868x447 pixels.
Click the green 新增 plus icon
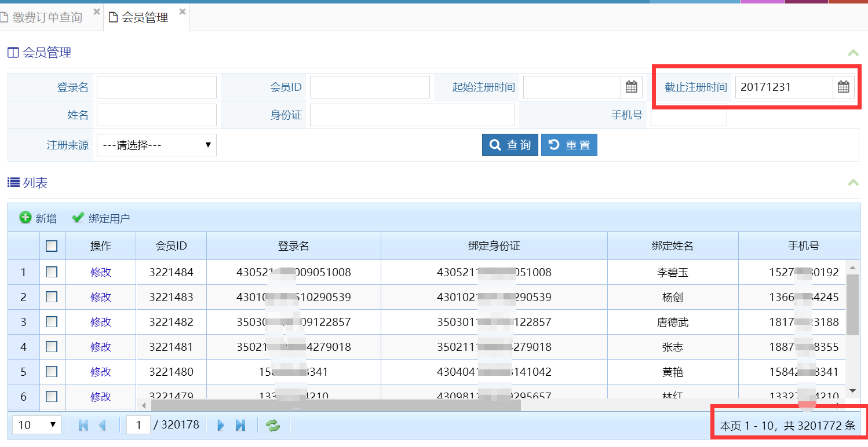coord(25,218)
